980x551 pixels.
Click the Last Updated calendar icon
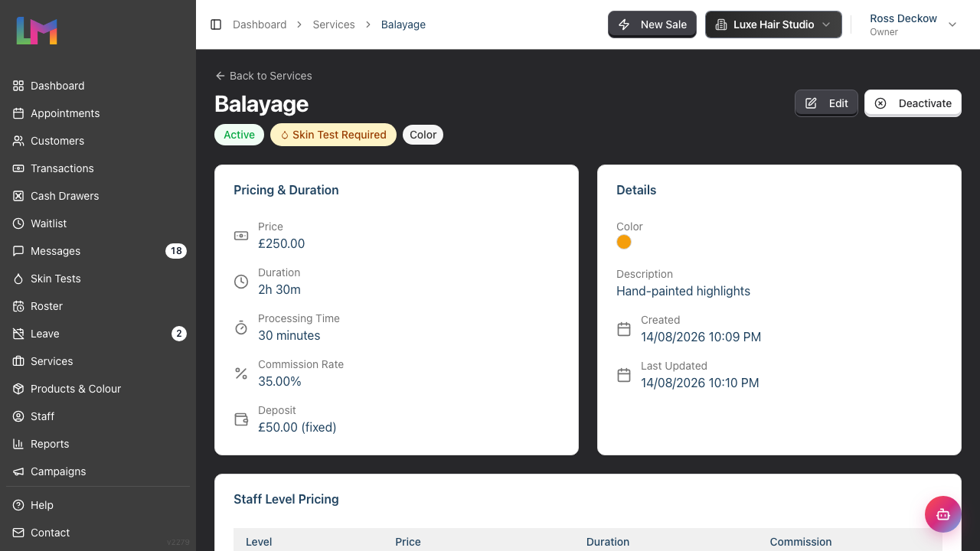click(x=624, y=375)
